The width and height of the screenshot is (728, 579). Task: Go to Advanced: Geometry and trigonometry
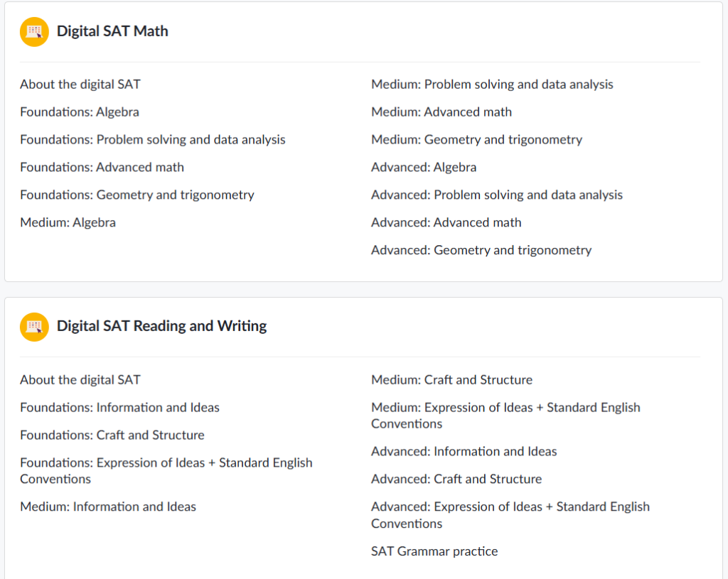[x=481, y=250]
